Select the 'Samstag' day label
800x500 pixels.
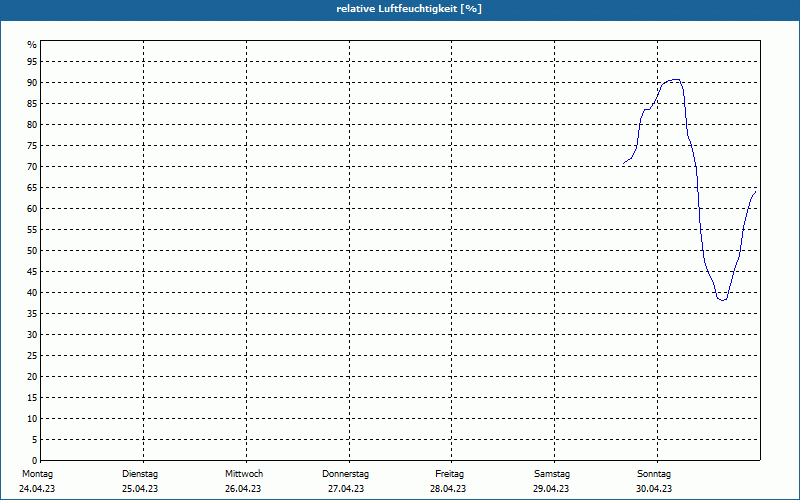coord(552,474)
